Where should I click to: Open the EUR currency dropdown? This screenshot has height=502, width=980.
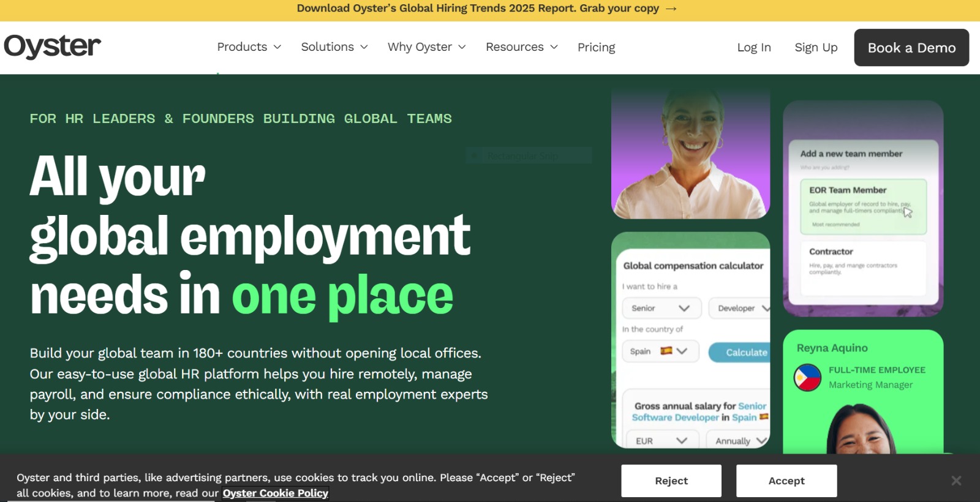pyautogui.click(x=662, y=440)
